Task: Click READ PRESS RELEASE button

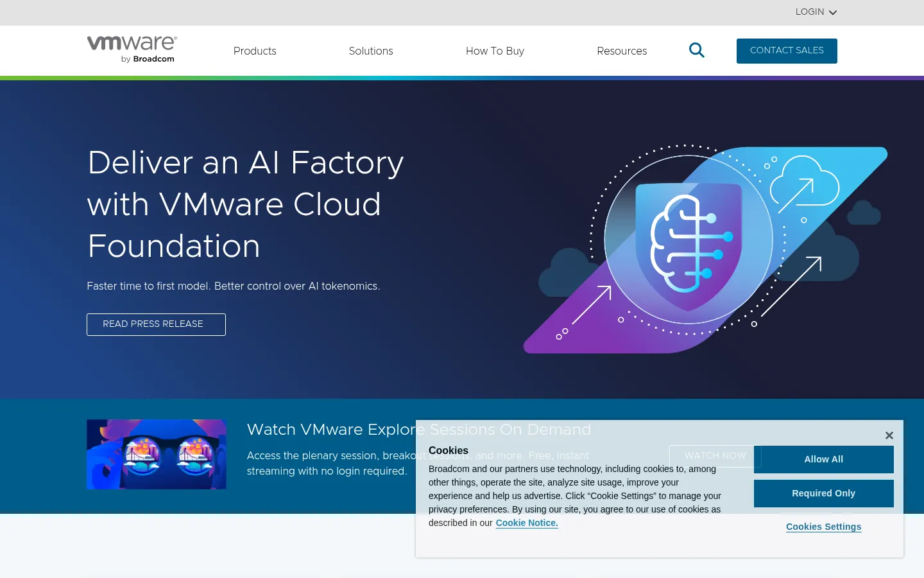Action: [156, 324]
